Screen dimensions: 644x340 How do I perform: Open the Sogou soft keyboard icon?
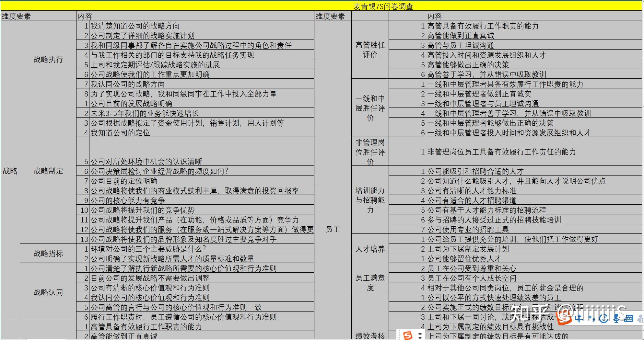point(628,319)
